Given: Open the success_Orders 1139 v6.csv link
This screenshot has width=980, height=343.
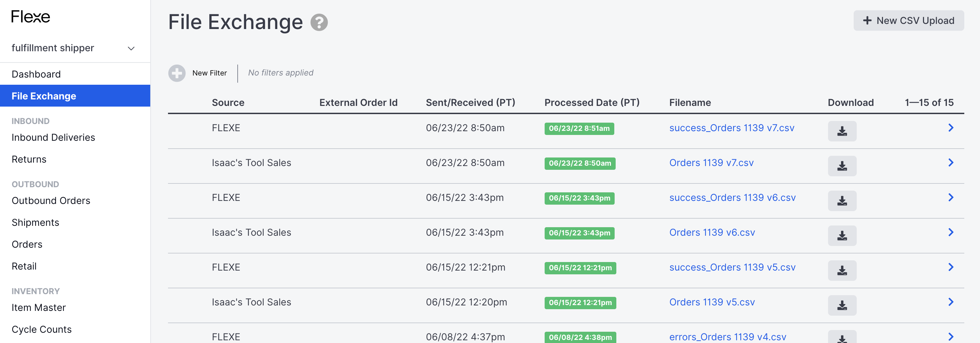Looking at the screenshot, I should [732, 197].
